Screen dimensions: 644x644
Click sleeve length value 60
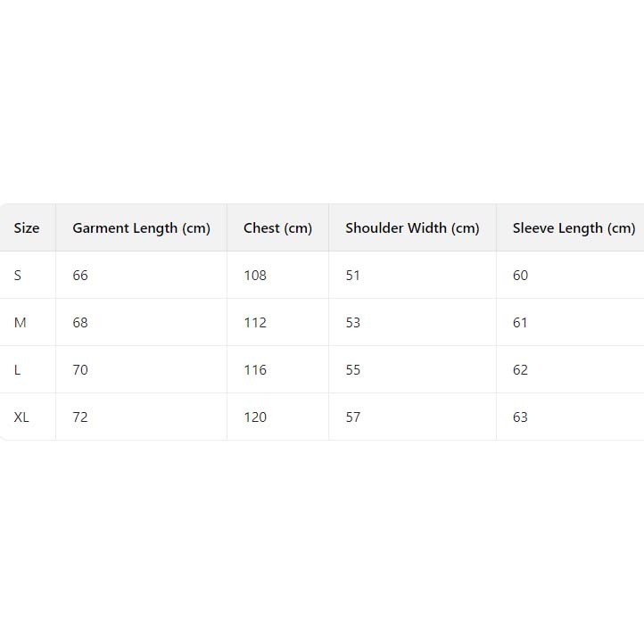click(x=520, y=276)
